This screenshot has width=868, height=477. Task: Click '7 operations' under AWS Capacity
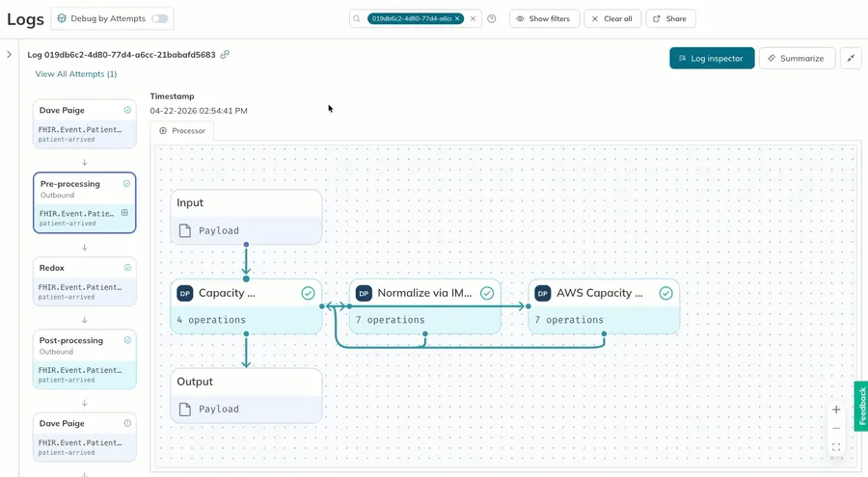tap(568, 320)
